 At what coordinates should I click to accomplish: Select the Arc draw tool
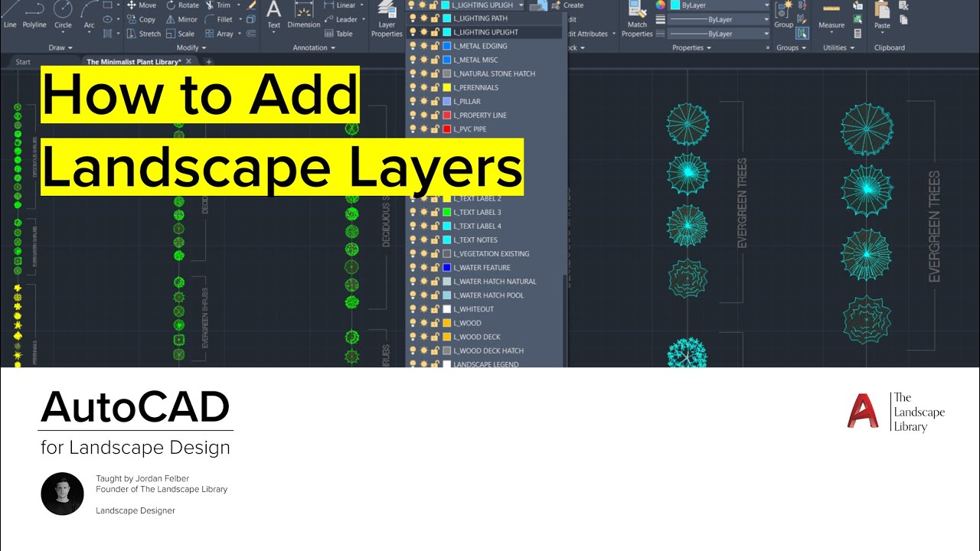[x=89, y=15]
